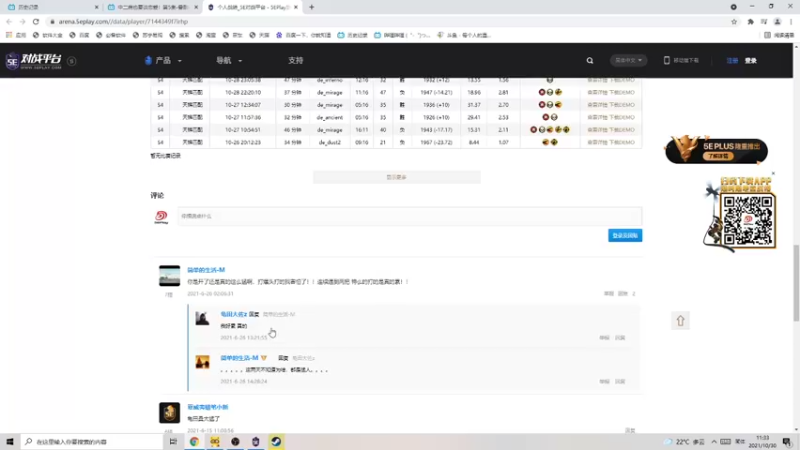Click de_ancient map cell in match table
The width and height of the screenshot is (800, 450).
(329, 117)
